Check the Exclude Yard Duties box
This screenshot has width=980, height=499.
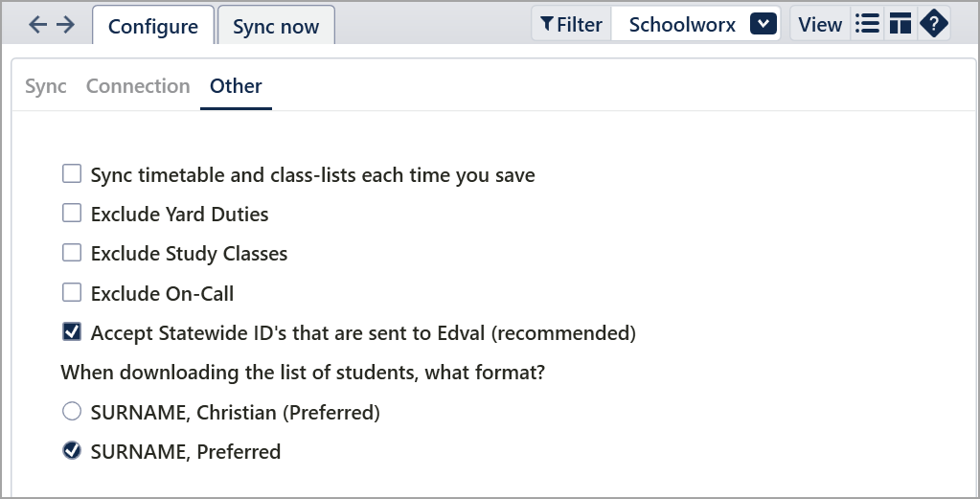click(72, 214)
